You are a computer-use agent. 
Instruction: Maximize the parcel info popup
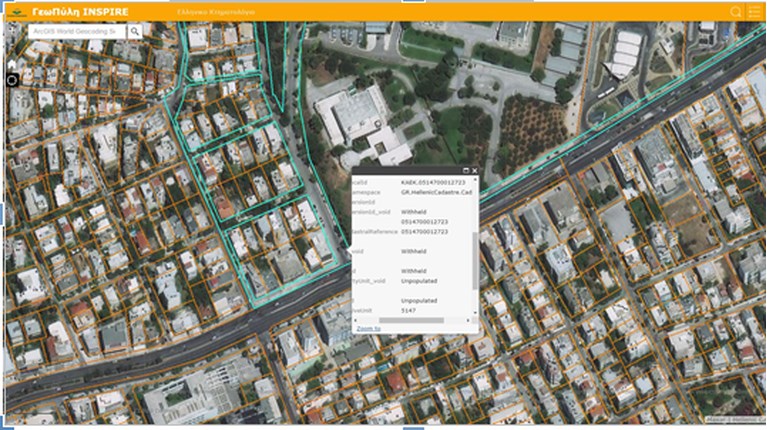click(x=465, y=171)
